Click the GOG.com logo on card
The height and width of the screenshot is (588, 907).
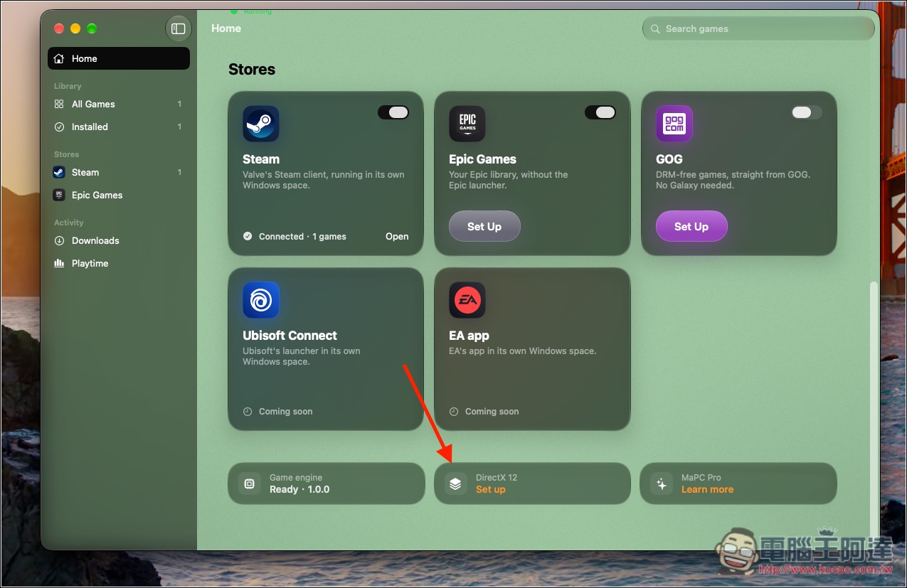[674, 124]
